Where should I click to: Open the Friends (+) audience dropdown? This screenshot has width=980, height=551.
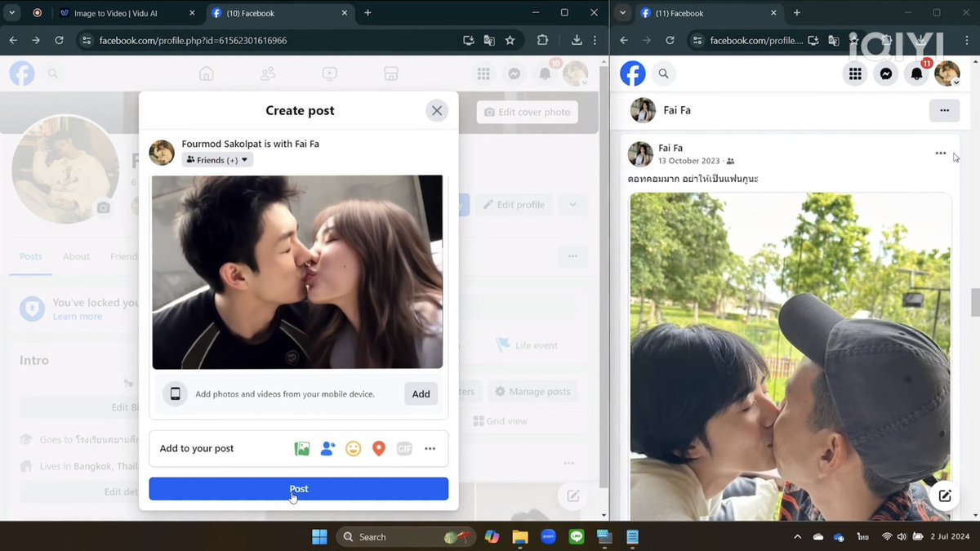click(217, 160)
